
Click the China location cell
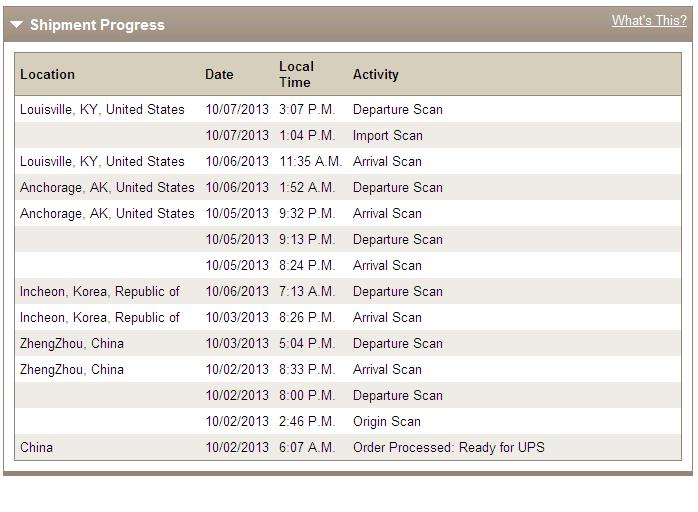(x=36, y=447)
